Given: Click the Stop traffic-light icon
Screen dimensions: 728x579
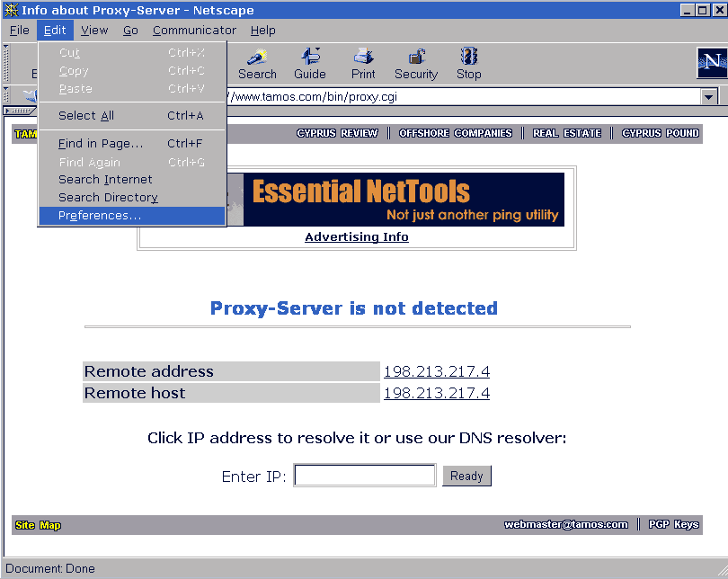Looking at the screenshot, I should [469, 64].
